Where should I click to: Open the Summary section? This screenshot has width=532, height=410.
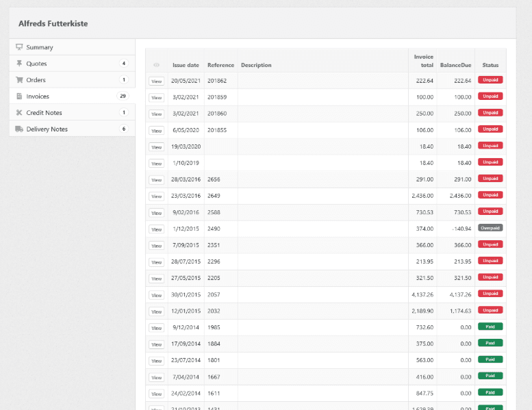click(73, 47)
